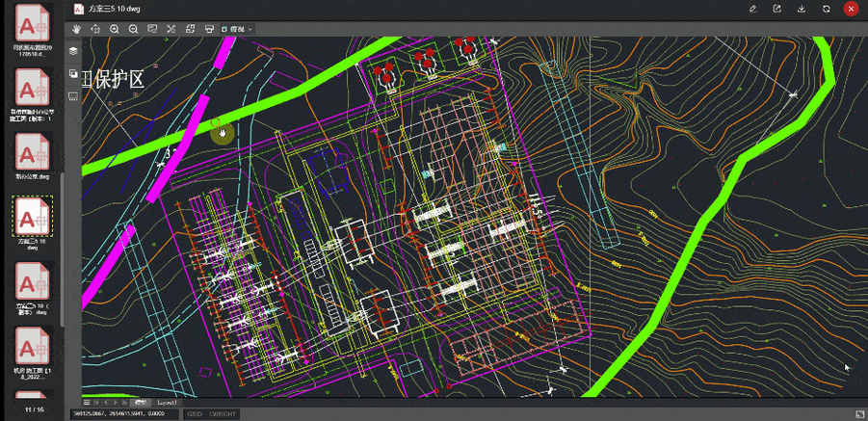This screenshot has width=868, height=421.
Task: Click the coordinates readout field
Action: (x=125, y=414)
